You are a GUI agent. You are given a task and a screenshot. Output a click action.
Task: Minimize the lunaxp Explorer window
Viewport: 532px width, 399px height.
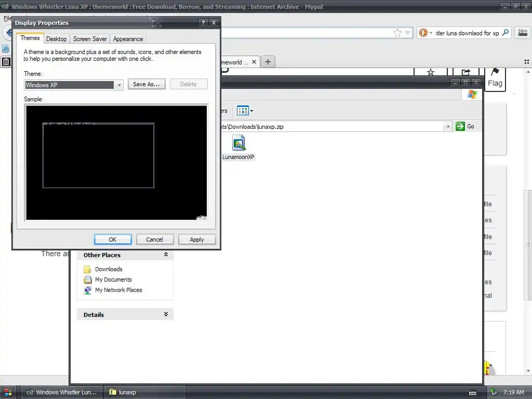(455, 83)
